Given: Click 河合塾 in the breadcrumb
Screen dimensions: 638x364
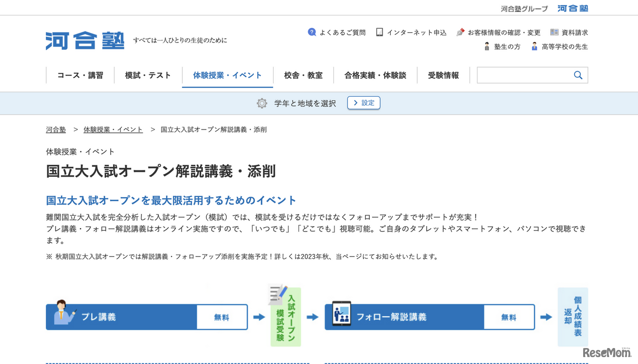Looking at the screenshot, I should [x=56, y=129].
